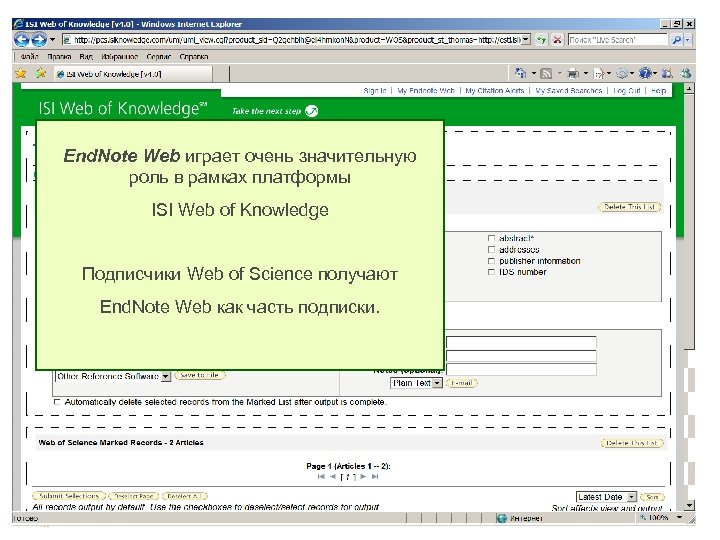Enable the IDS number checkbox
720x540 pixels.
[x=491, y=272]
